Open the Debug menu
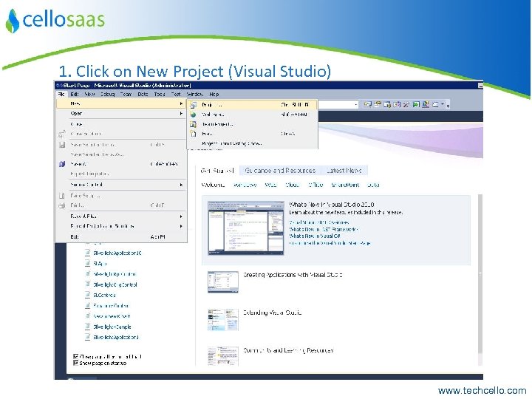The height and width of the screenshot is (399, 532). tap(108, 95)
